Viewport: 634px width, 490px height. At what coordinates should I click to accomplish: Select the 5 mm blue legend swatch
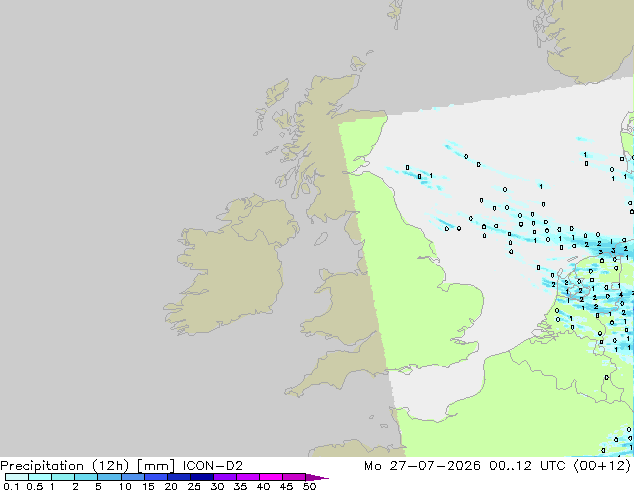click(x=109, y=477)
